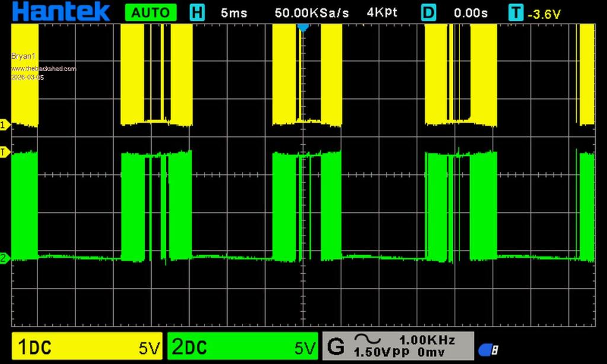Click the yellow T trigger level marker on left edge
607x364 pixels.
[x=5, y=152]
